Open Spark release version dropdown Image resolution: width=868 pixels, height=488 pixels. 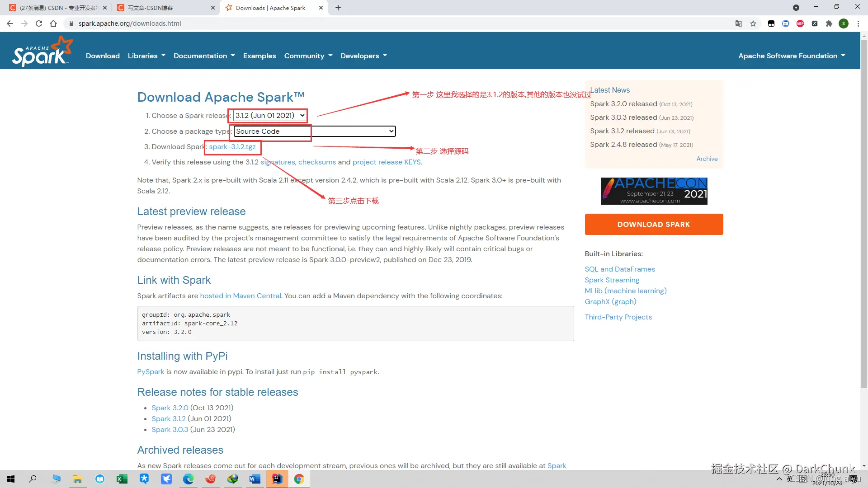click(x=270, y=116)
